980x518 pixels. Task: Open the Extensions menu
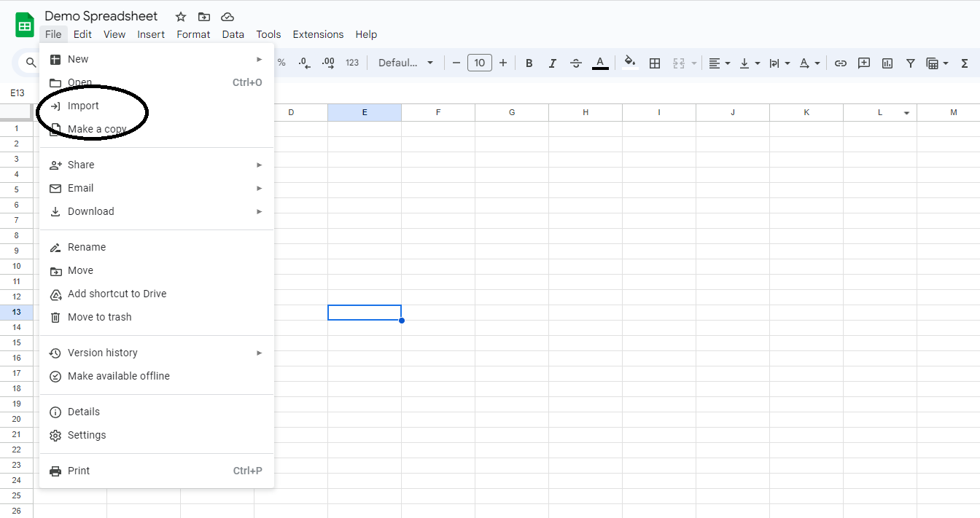point(318,34)
